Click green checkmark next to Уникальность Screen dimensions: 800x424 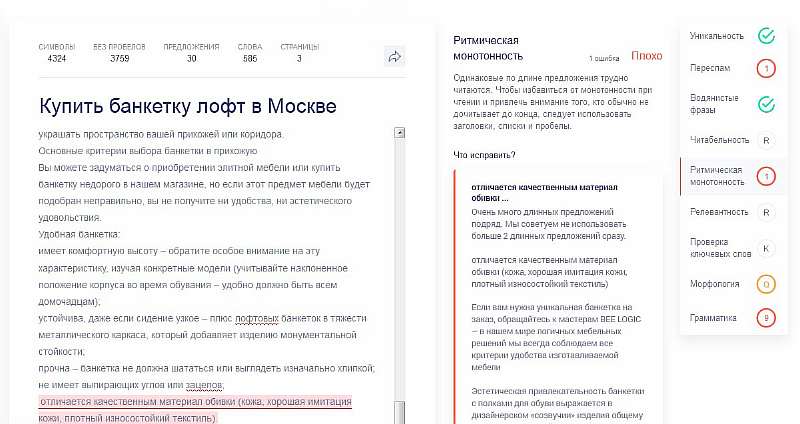[766, 36]
